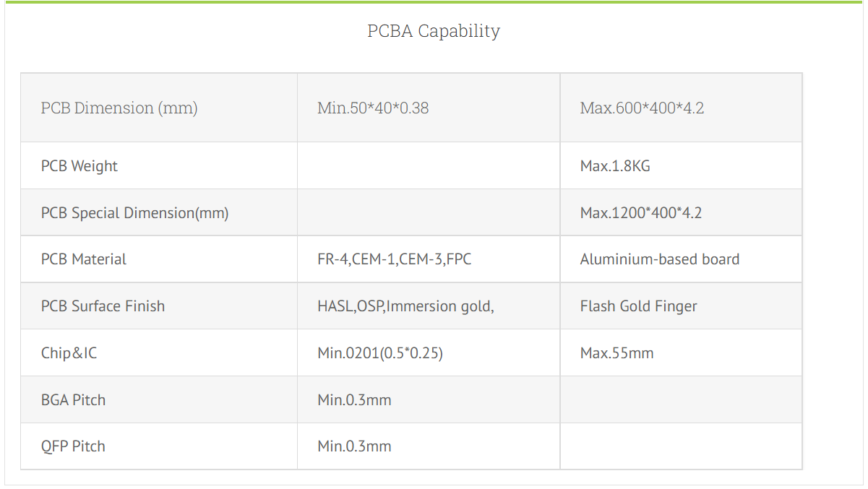Screen dimensions: 868x489
Task: Click the Max.55mm cell
Action: (616, 353)
